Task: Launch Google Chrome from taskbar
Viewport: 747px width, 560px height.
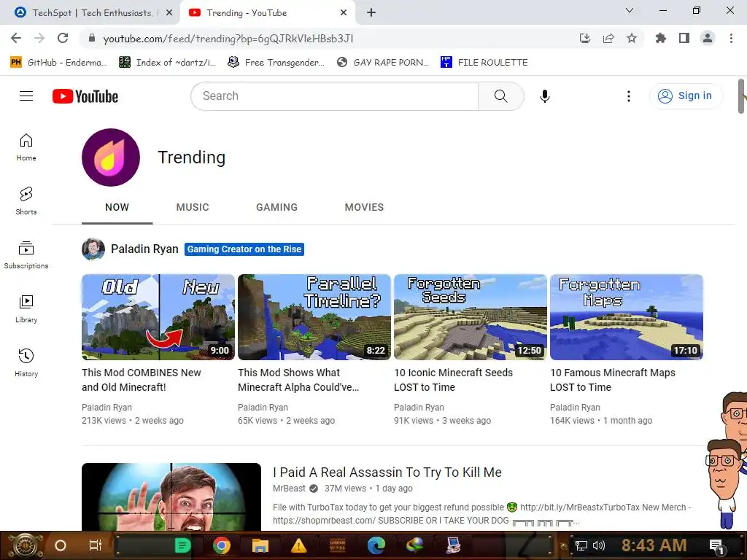Action: pyautogui.click(x=222, y=545)
